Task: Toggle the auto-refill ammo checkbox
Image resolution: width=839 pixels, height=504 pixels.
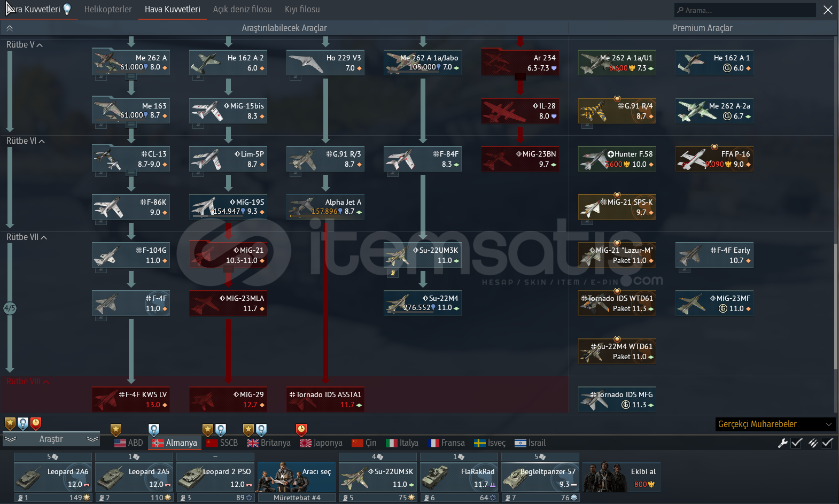Action: (827, 443)
